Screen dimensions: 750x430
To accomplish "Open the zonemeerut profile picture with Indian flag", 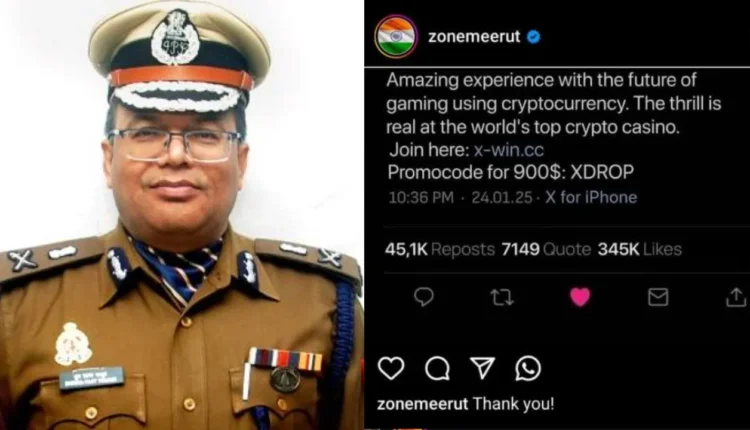I will tap(396, 37).
